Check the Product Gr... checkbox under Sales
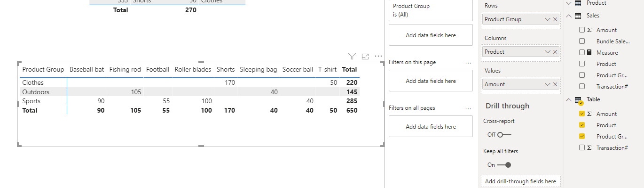This screenshot has height=188, width=644. coord(582,75)
